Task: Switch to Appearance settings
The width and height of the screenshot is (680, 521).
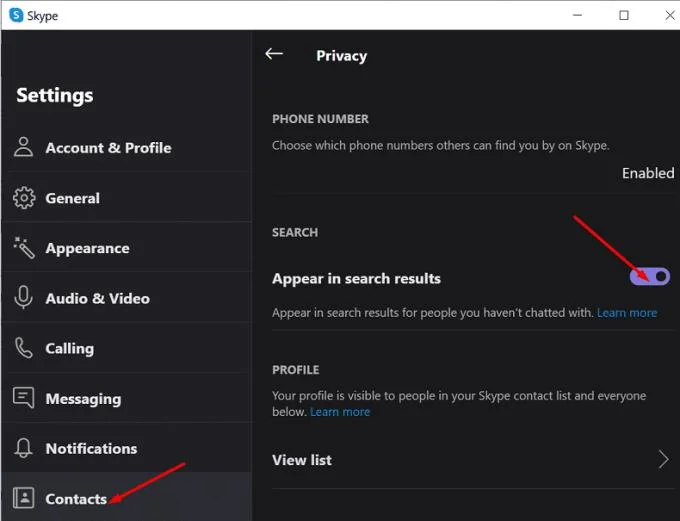Action: pos(127,248)
